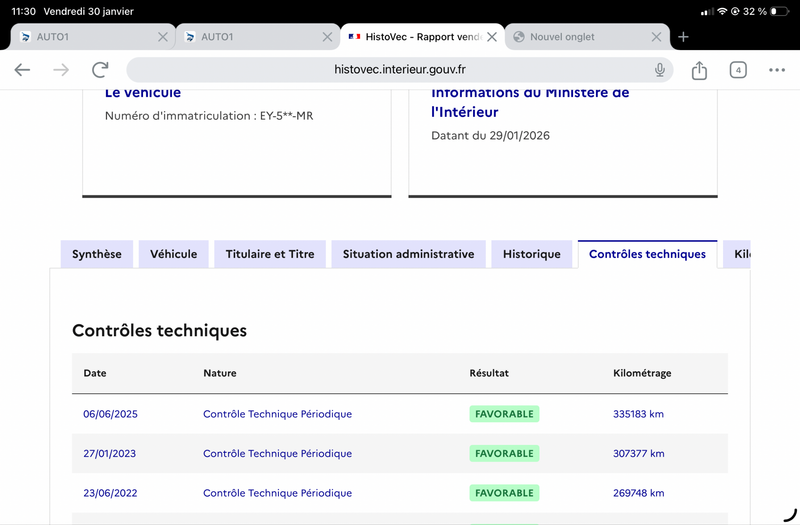Open the three-dots browser menu
Viewport: 800px width, 525px height.
pyautogui.click(x=777, y=70)
